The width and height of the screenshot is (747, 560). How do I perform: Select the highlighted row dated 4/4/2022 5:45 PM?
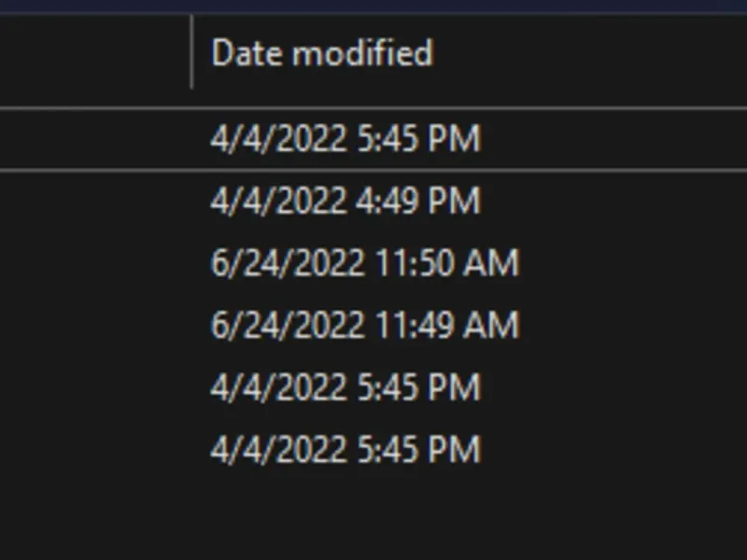coord(345,139)
